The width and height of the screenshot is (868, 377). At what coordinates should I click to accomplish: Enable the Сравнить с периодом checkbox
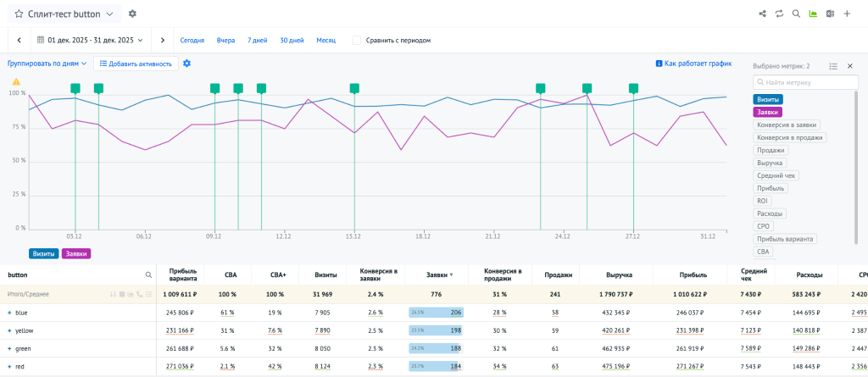coord(357,40)
